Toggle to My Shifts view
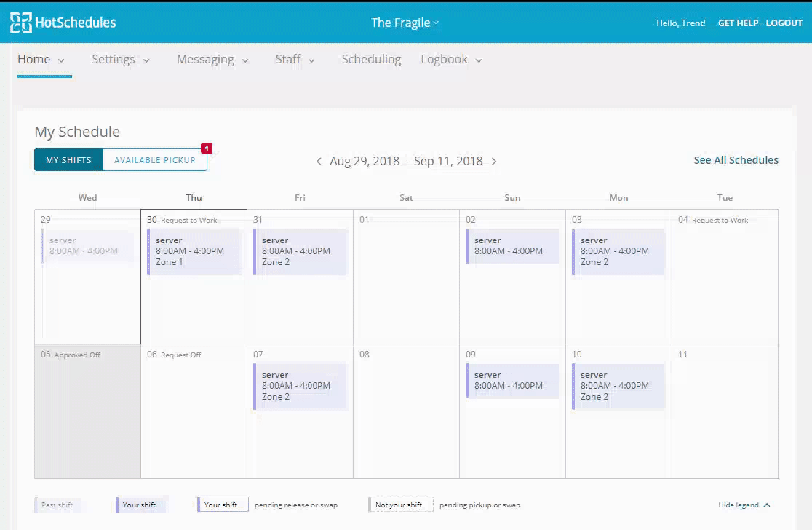 (x=68, y=160)
